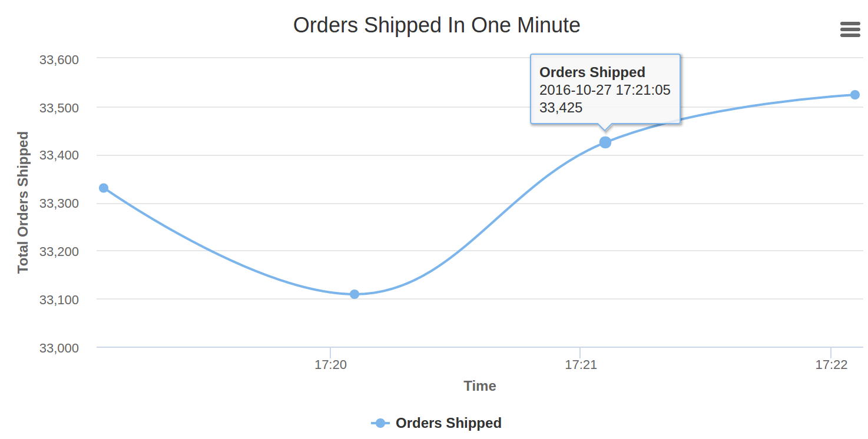Click the 33,400 y-axis label
This screenshot has width=868, height=439.
coord(59,155)
